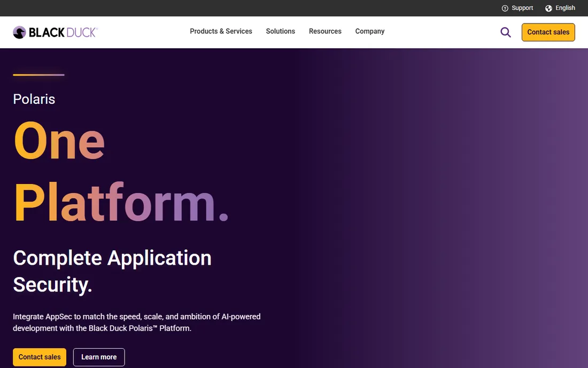Click the Polaris label text
This screenshot has height=368, width=588.
[34, 99]
